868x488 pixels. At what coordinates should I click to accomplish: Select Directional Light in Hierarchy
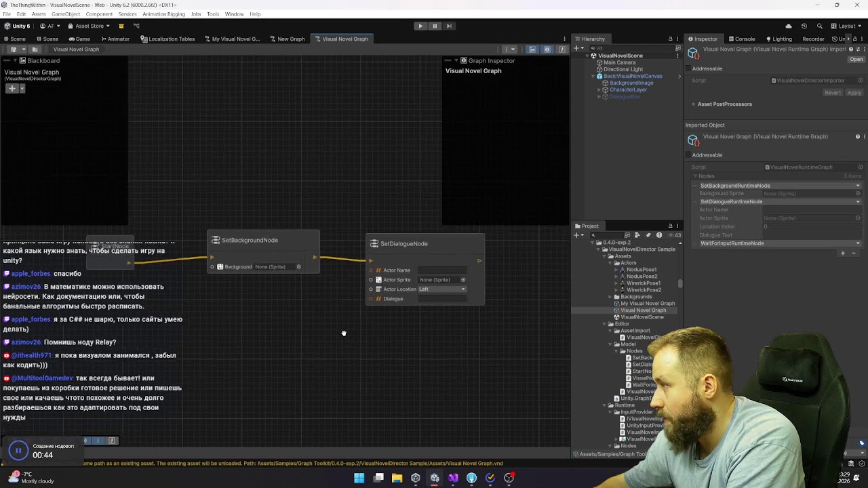click(623, 69)
